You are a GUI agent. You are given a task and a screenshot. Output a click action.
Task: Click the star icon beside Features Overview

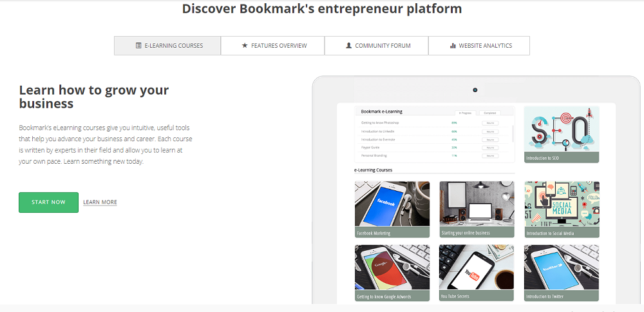(245, 45)
